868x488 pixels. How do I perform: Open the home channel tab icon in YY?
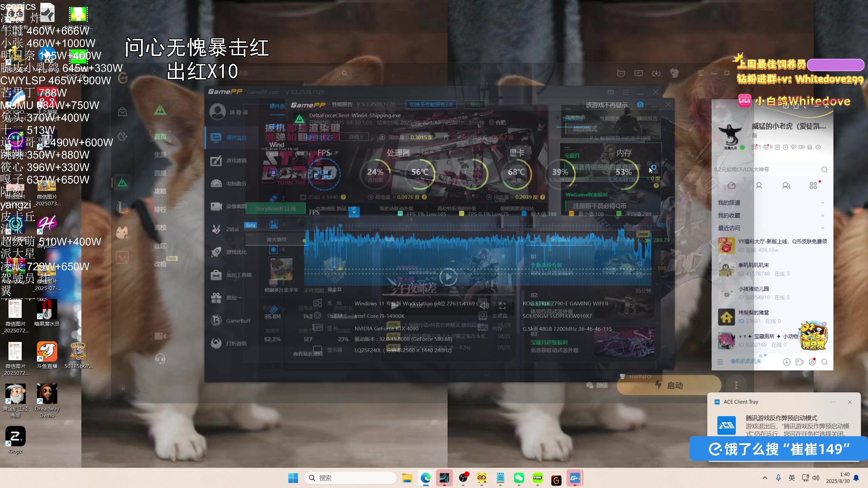(732, 185)
